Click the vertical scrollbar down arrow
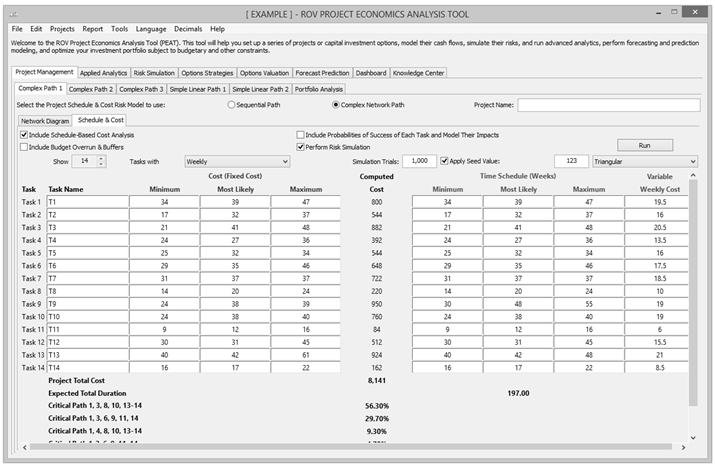The height and width of the screenshot is (464, 715). pyautogui.click(x=693, y=438)
